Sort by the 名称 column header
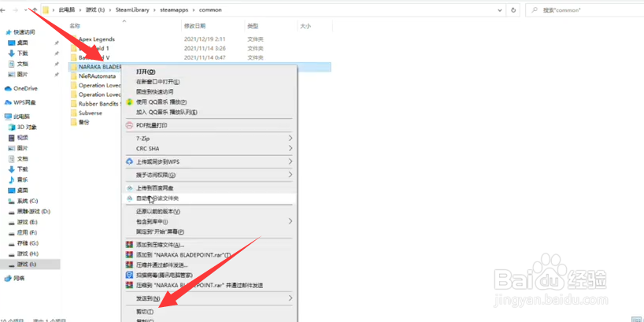The width and height of the screenshot is (644, 322). coord(75,26)
